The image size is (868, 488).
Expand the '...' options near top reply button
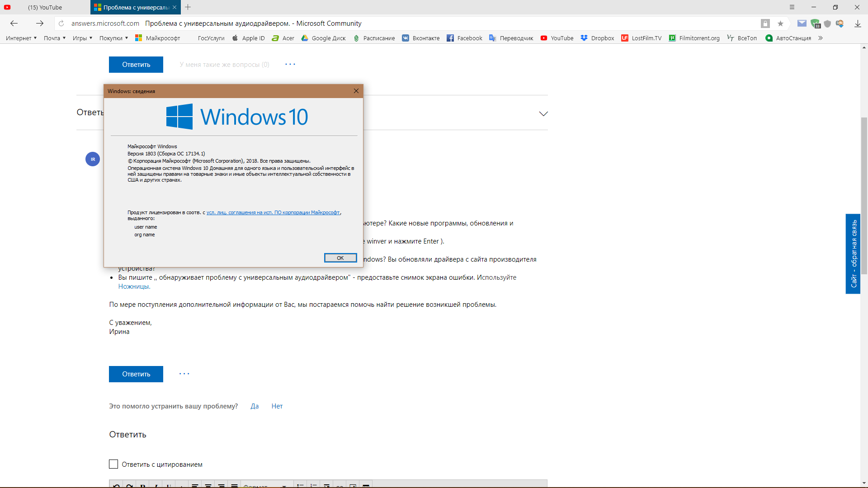click(290, 64)
